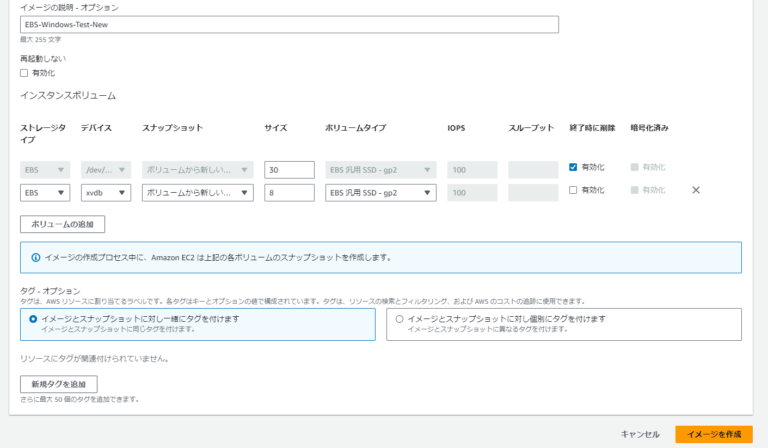Click the インスタンスボリューム heading
Viewport: 768px width, 448px height.
coord(68,95)
